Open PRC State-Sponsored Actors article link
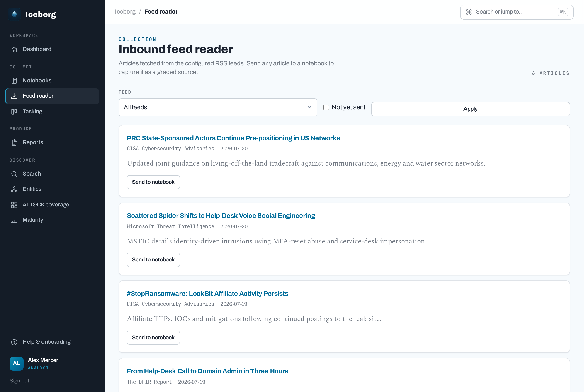584x392 pixels. [233, 138]
